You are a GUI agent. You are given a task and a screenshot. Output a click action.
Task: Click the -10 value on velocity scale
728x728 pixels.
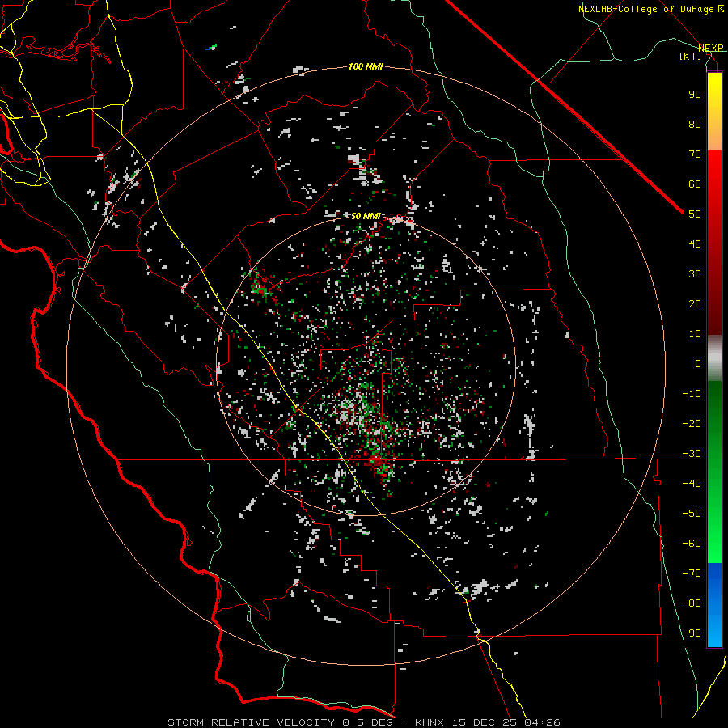tap(692, 394)
